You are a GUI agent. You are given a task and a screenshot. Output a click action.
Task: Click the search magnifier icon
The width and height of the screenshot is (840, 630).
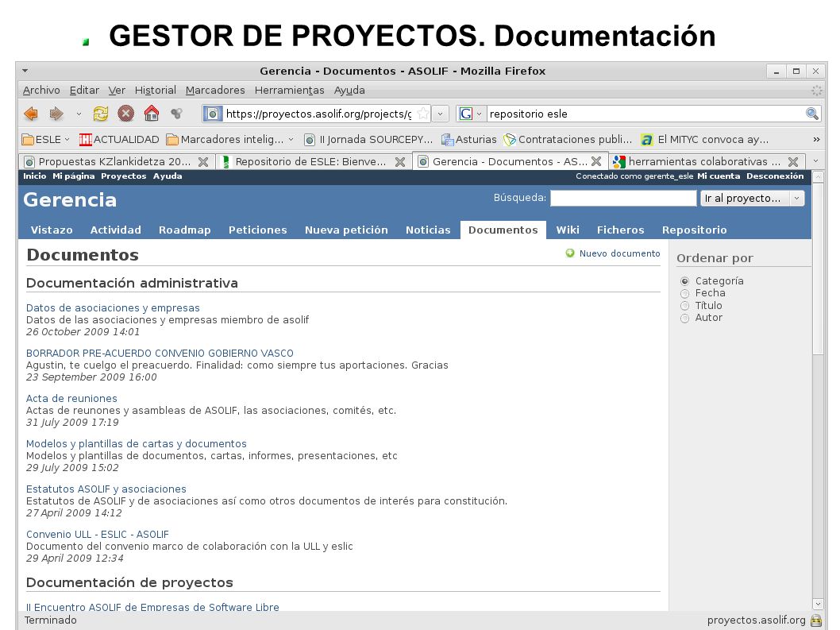(x=812, y=114)
